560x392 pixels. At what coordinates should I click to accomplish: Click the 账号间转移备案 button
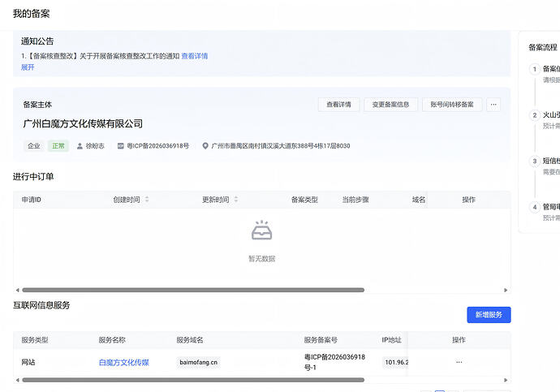[x=452, y=105]
